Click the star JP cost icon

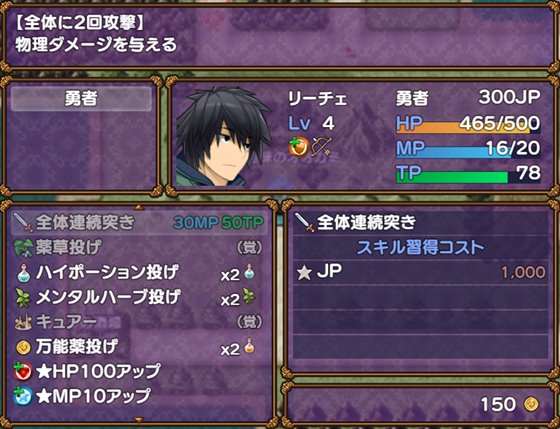point(304,273)
